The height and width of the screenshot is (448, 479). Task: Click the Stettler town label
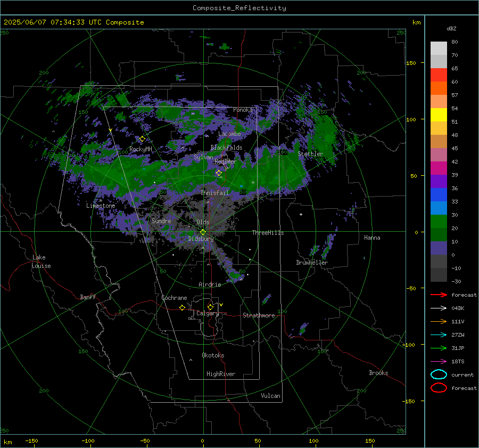(x=310, y=154)
